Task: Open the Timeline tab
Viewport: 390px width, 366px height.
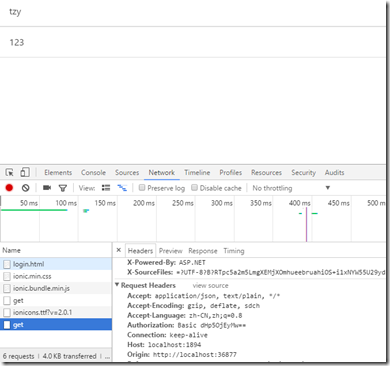Action: point(197,172)
